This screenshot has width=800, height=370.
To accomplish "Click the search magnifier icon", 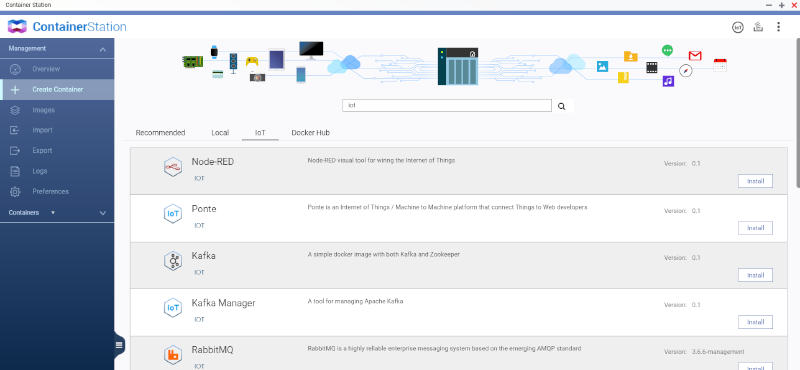I will 562,106.
